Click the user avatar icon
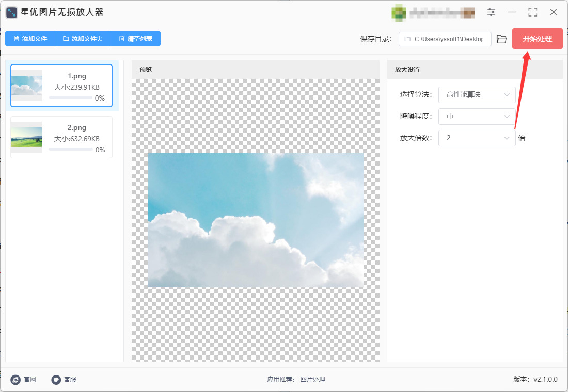This screenshot has width=568, height=392. (x=399, y=12)
